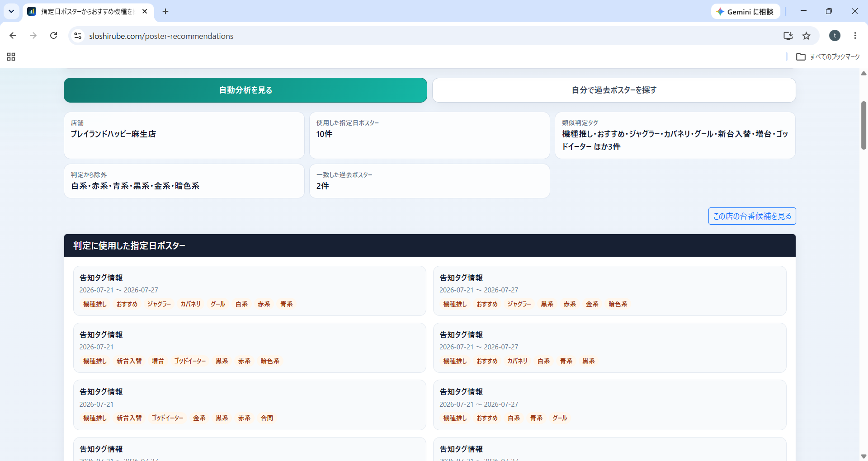This screenshot has height=461, width=868.
Task: Open a new browser tab
Action: click(165, 11)
